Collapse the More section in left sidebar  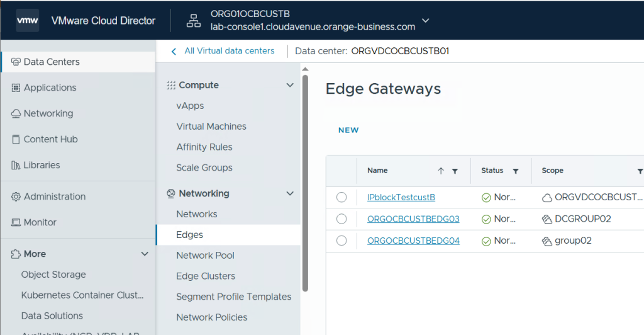pyautogui.click(x=145, y=254)
